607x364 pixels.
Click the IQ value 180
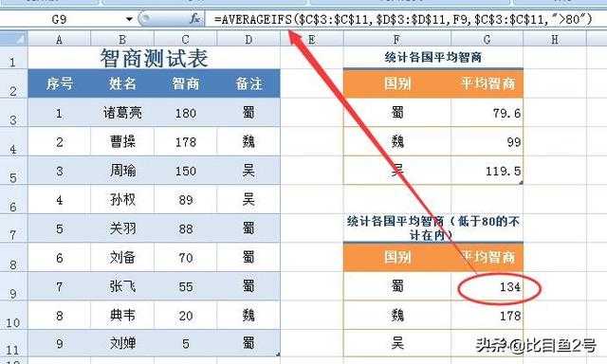coord(186,113)
